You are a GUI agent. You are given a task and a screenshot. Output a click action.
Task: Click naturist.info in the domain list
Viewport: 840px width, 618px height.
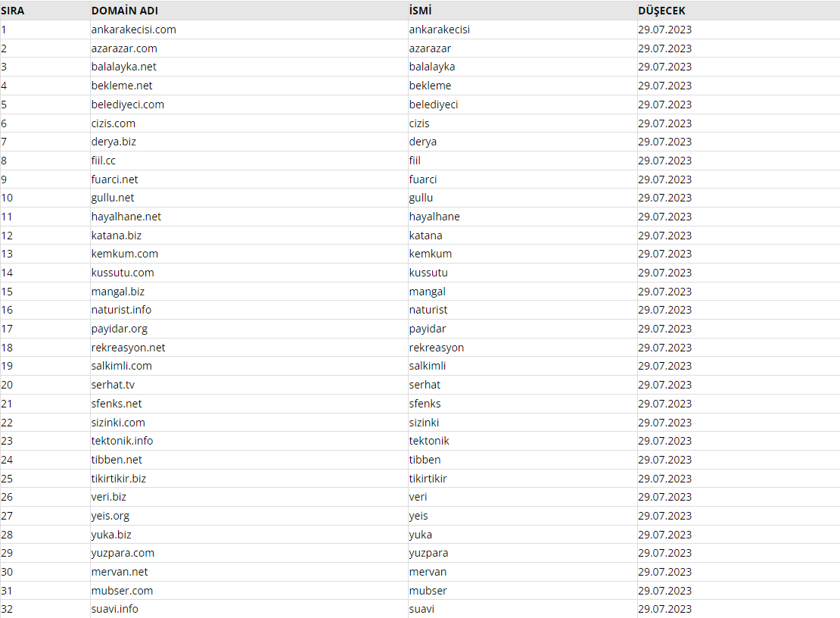(x=121, y=310)
